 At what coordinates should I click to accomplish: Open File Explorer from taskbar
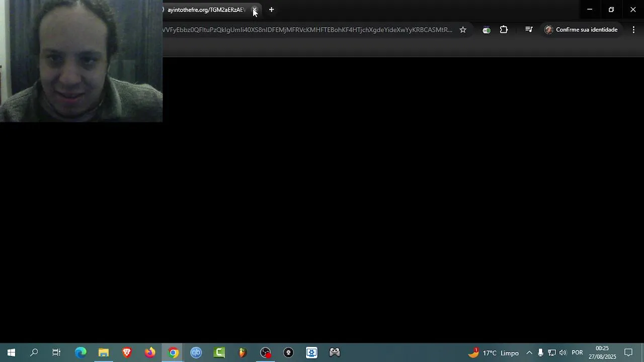pyautogui.click(x=104, y=352)
